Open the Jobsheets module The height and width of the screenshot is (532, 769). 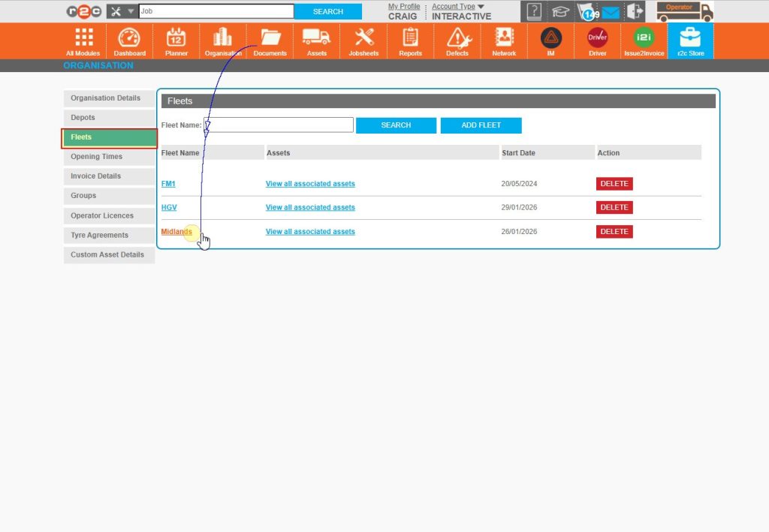tap(363, 41)
